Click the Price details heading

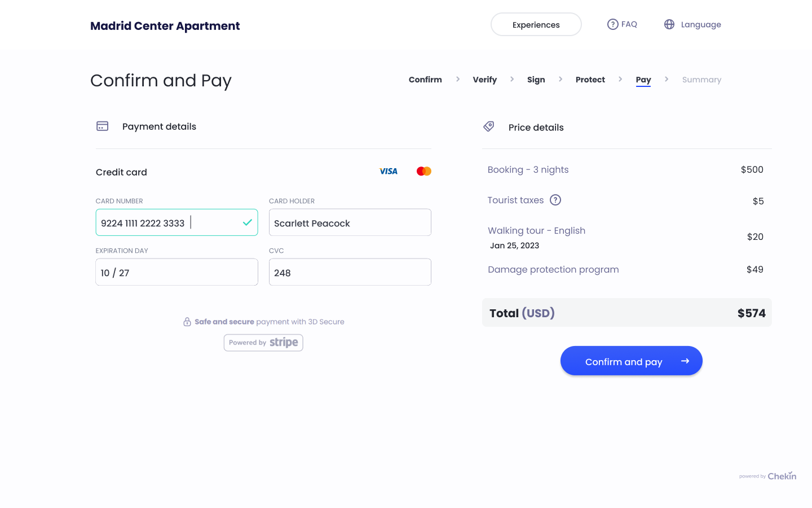pos(536,128)
